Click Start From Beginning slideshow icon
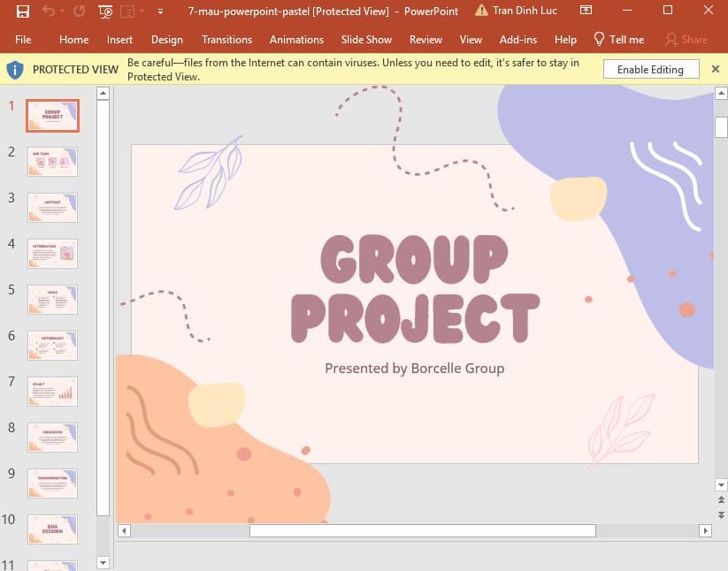 (106, 11)
